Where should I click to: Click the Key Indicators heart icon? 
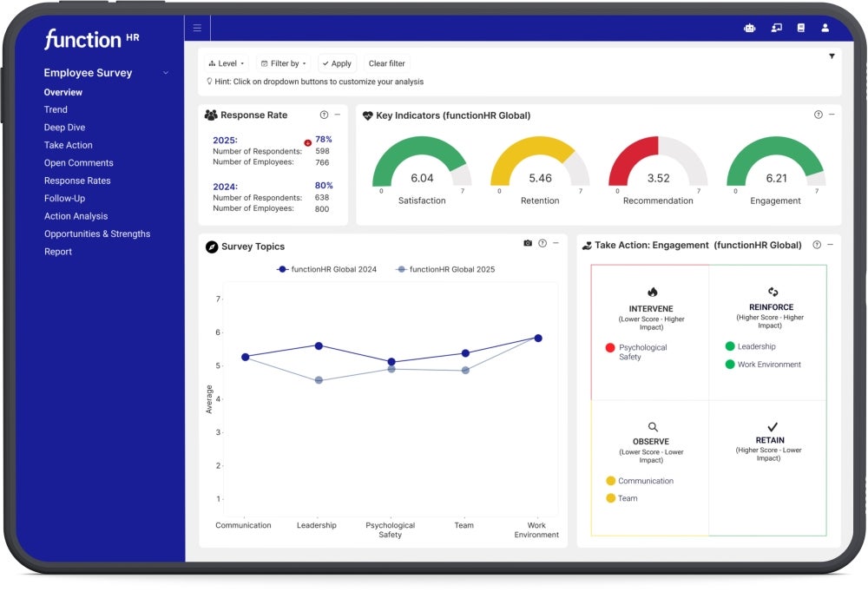[x=367, y=115]
